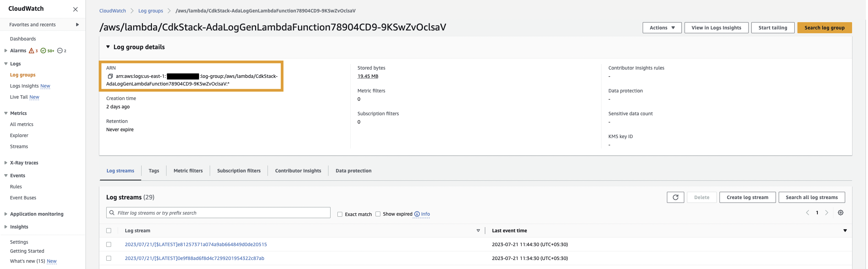The width and height of the screenshot is (868, 269).
Task: Open All metrics in the sidebar
Action: [22, 124]
